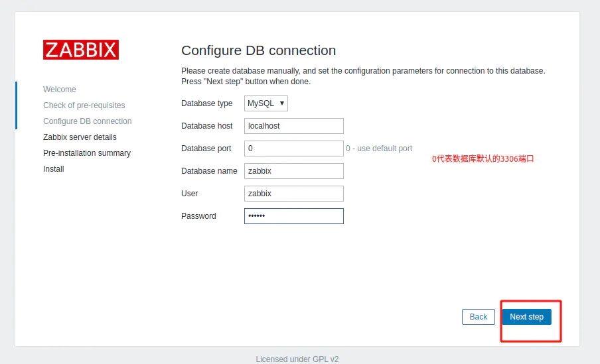
Task: Go to the Welcome step
Action: (60, 90)
